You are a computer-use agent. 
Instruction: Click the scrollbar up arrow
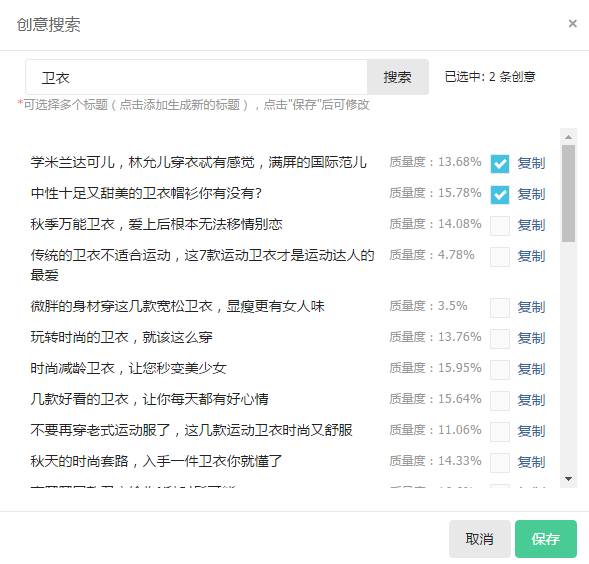tap(568, 137)
